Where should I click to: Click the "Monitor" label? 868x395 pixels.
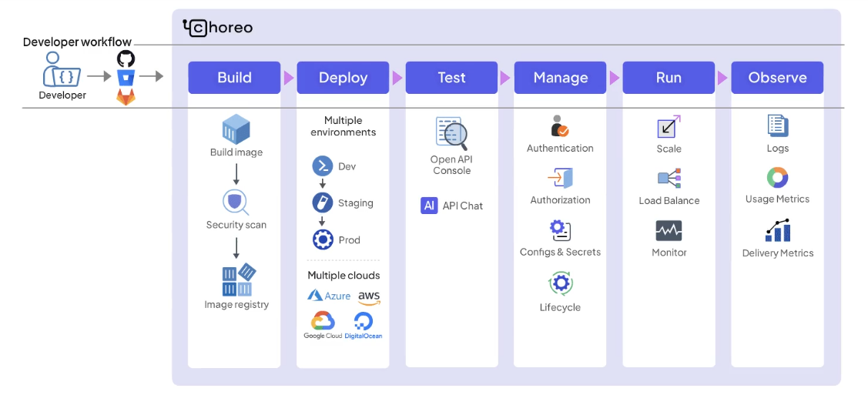[669, 253]
